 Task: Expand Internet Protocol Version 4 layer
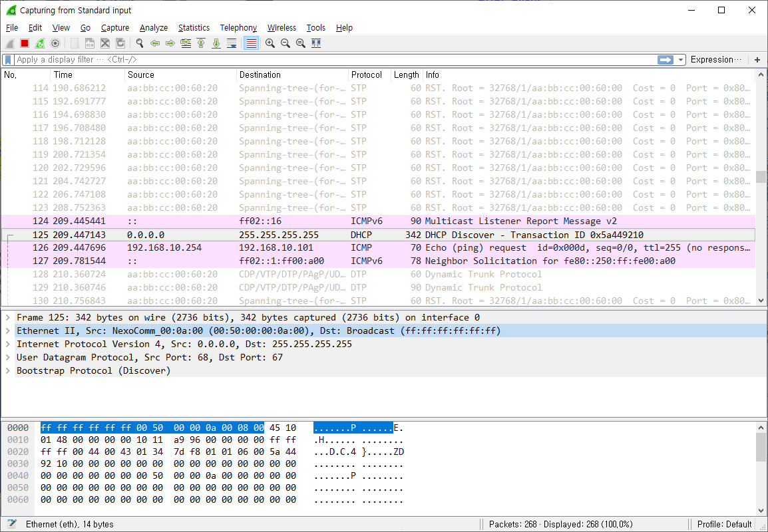(8, 344)
